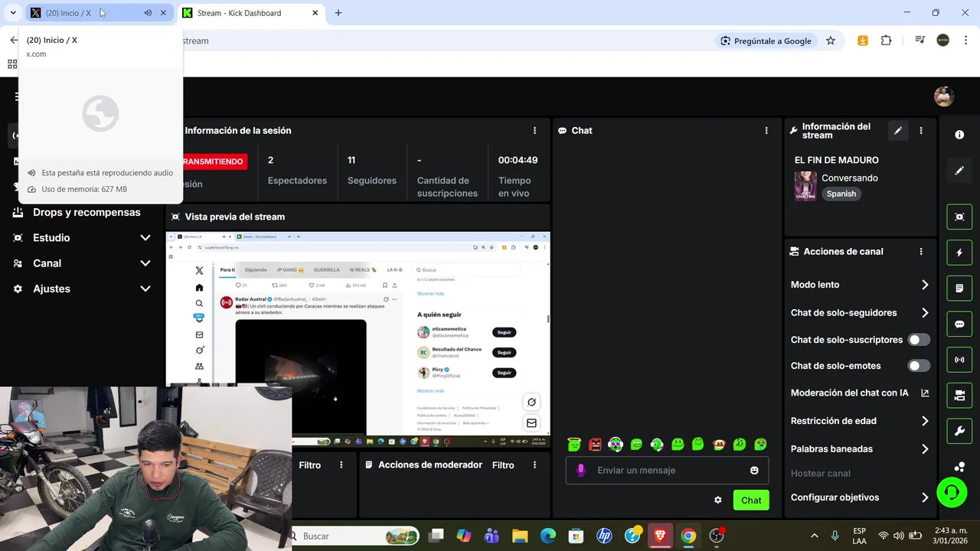Show hidden system tray icons

coord(814,536)
